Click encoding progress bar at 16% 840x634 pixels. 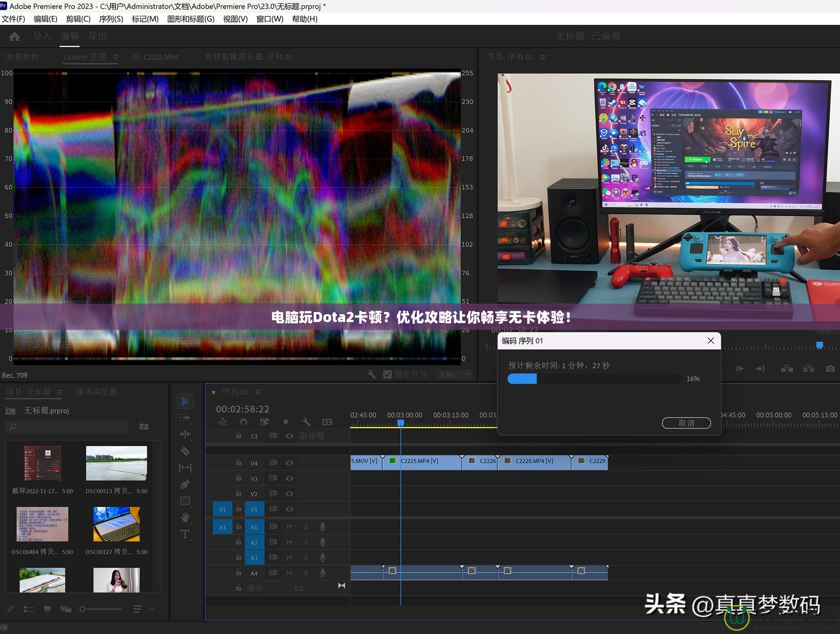tap(595, 379)
